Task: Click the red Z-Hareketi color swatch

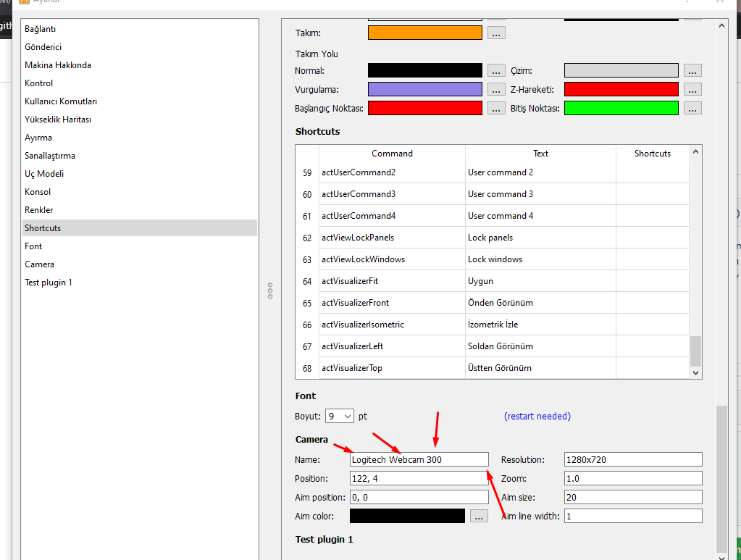Action: [621, 89]
